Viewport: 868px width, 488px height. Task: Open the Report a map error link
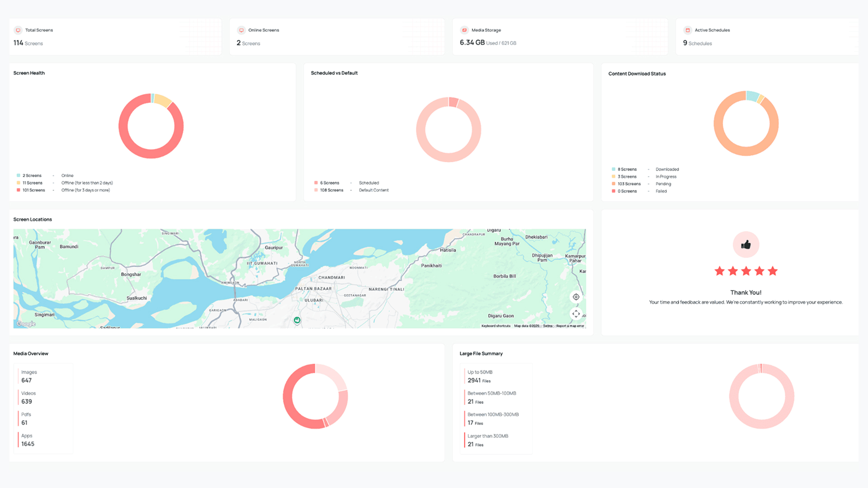coord(569,325)
